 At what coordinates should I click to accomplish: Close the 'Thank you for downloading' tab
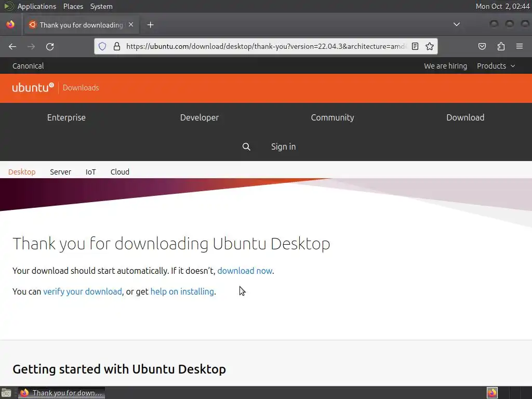click(131, 25)
